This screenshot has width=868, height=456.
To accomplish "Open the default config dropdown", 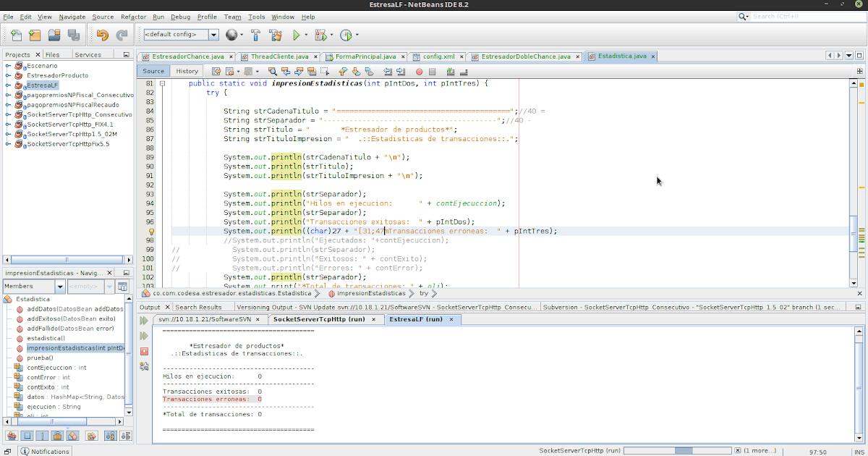I will tap(213, 34).
